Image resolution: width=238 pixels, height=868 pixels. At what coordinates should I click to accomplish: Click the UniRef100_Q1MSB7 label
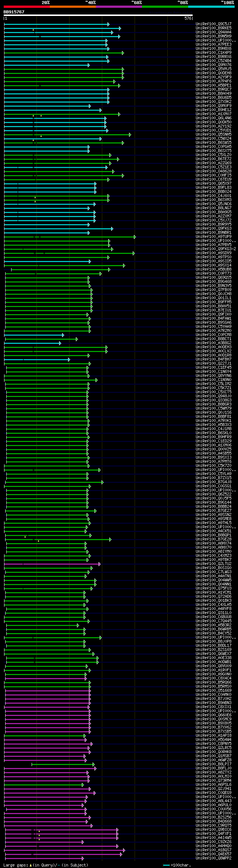213,756
